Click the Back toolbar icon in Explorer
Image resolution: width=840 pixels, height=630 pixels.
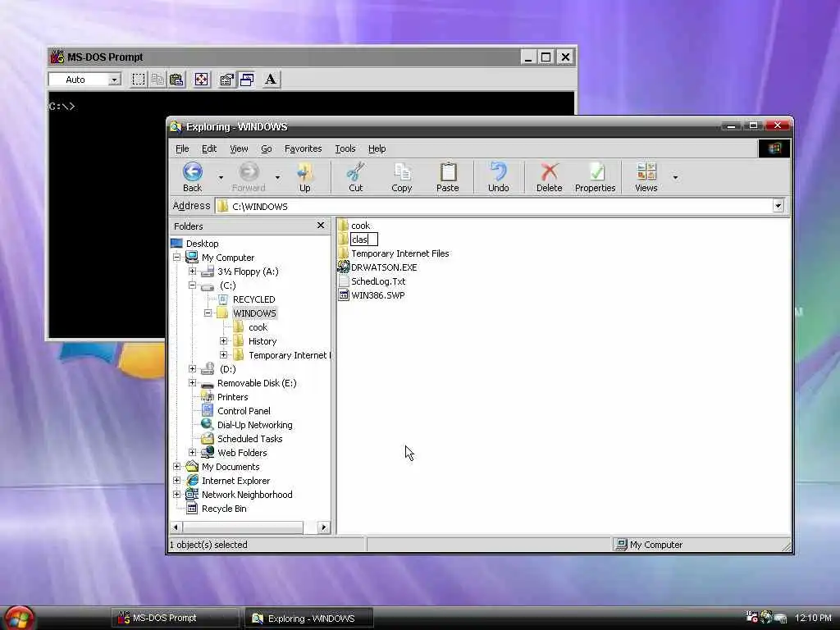(x=192, y=172)
